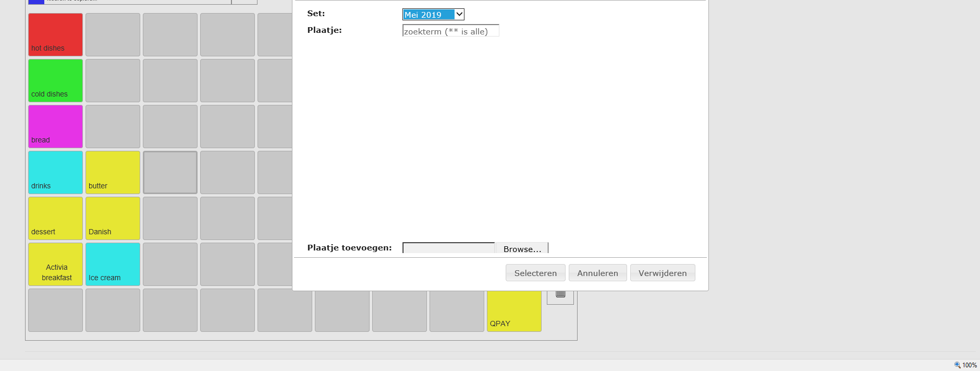Screen dimensions: 980x371
Task: Select the cyan drinks tile
Action: click(55, 172)
